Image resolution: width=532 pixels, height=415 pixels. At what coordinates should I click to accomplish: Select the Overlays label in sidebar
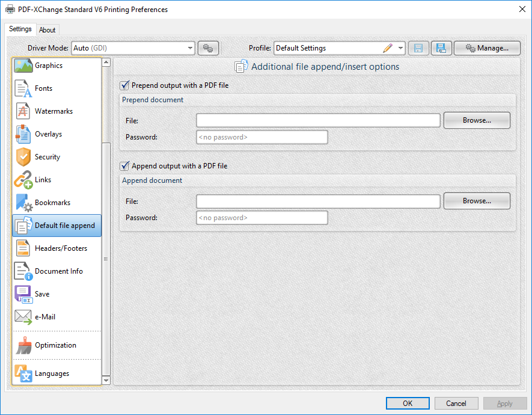pyautogui.click(x=49, y=134)
